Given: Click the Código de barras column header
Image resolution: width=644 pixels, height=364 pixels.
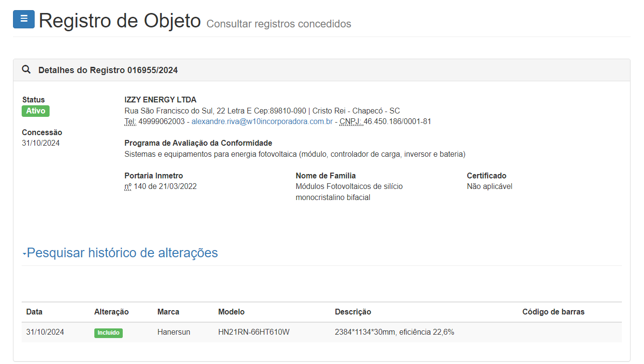Looking at the screenshot, I should 553,312.
